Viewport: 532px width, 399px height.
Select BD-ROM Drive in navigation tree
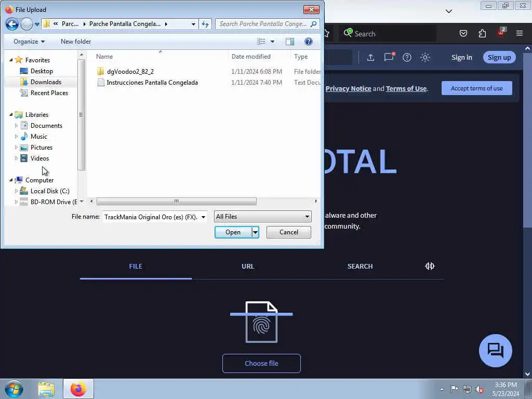point(54,202)
